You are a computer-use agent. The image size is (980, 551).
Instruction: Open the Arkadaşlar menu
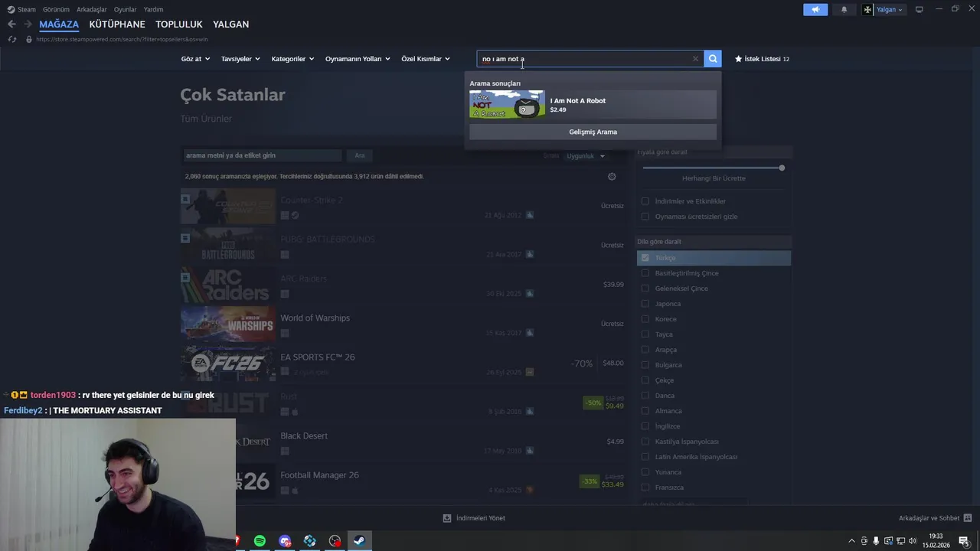(x=92, y=9)
